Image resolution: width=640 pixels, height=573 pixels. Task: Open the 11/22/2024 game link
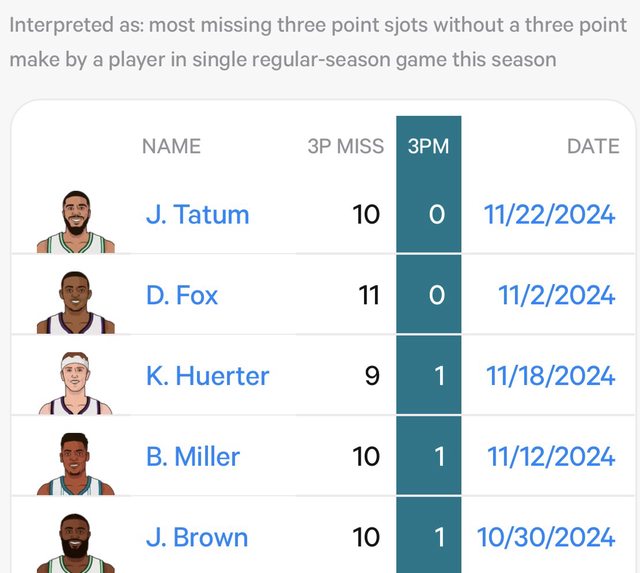(549, 215)
